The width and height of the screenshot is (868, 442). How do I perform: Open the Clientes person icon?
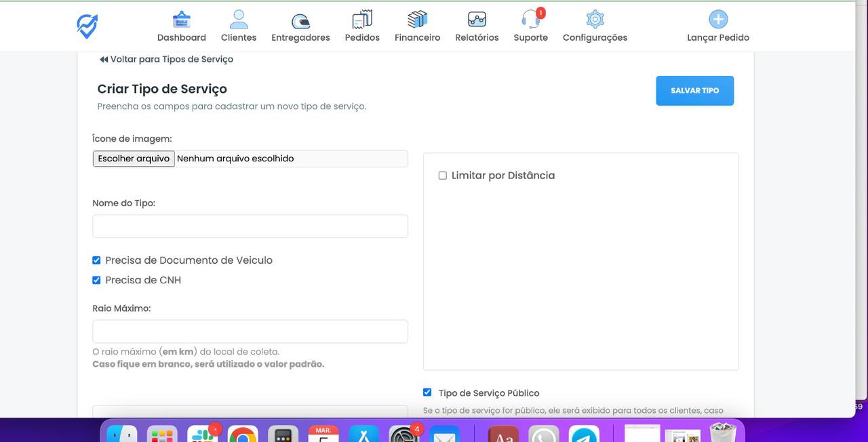pos(238,18)
